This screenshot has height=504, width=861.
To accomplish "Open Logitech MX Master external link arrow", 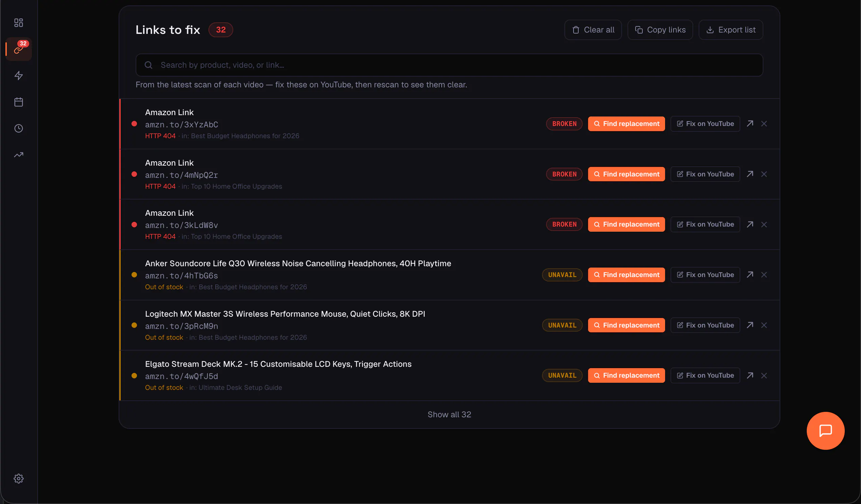I will (750, 325).
